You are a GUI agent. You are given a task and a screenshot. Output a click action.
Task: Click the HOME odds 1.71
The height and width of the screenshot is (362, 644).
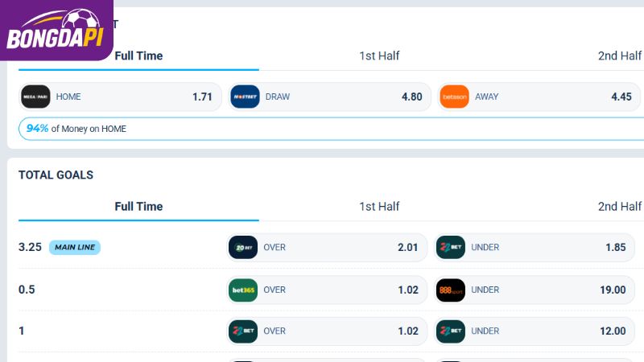pos(202,97)
